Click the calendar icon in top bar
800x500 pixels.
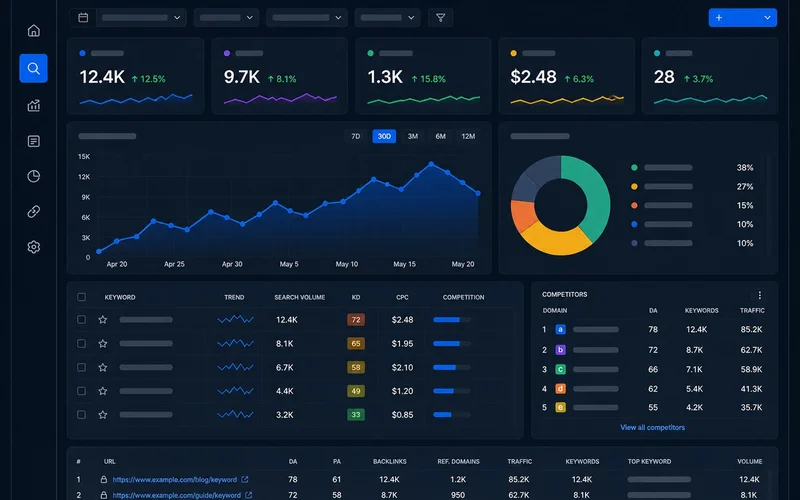point(83,18)
